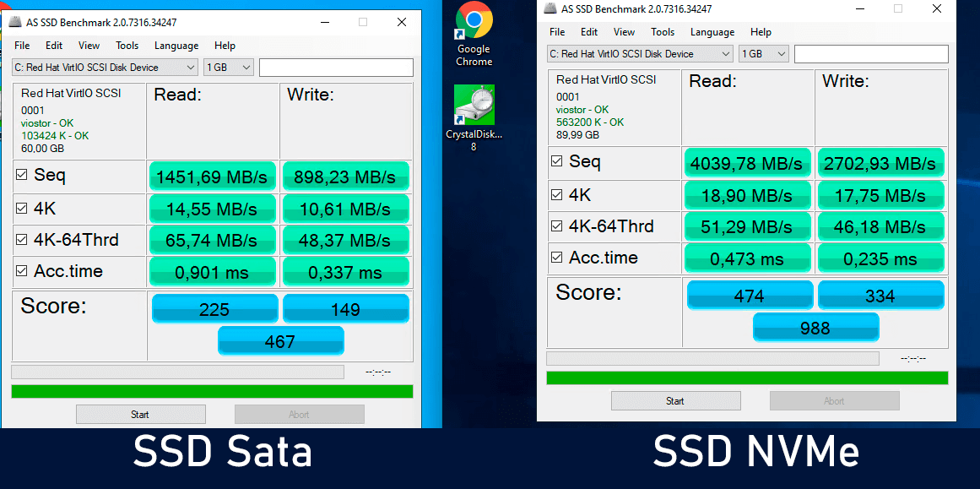980x489 pixels.
Task: Uncheck the Seq test in the SSD Sata window
Action: [x=22, y=176]
